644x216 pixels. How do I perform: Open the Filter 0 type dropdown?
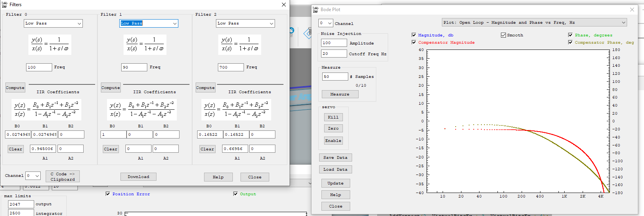(x=53, y=23)
